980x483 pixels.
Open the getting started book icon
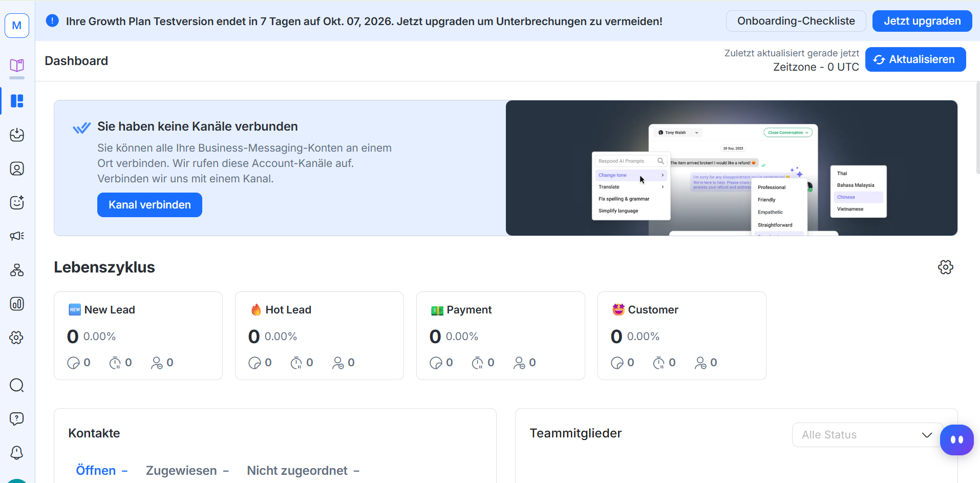coord(17,66)
